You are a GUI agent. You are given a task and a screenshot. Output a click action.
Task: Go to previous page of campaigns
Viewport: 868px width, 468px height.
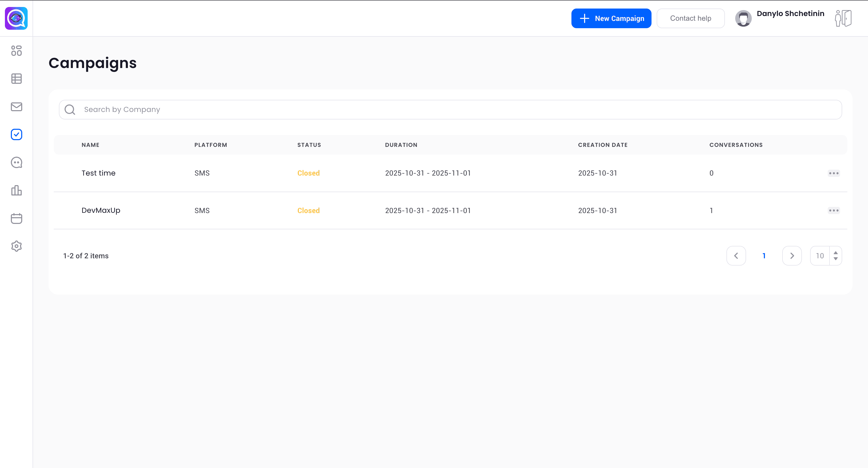(x=736, y=256)
